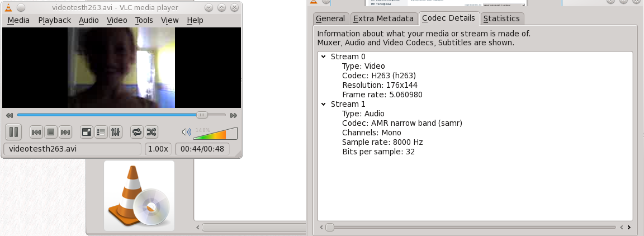The height and width of the screenshot is (236, 644).
Task: Toggle fullscreen video mode
Action: pos(87,132)
